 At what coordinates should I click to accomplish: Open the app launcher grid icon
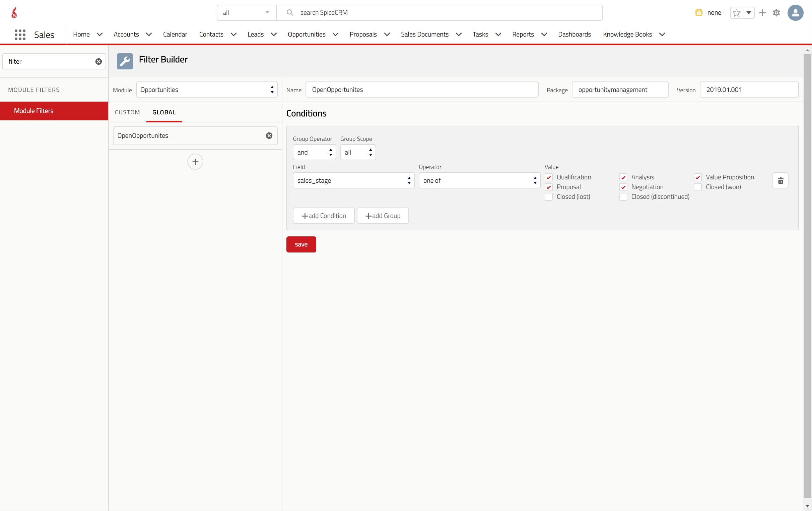(20, 35)
